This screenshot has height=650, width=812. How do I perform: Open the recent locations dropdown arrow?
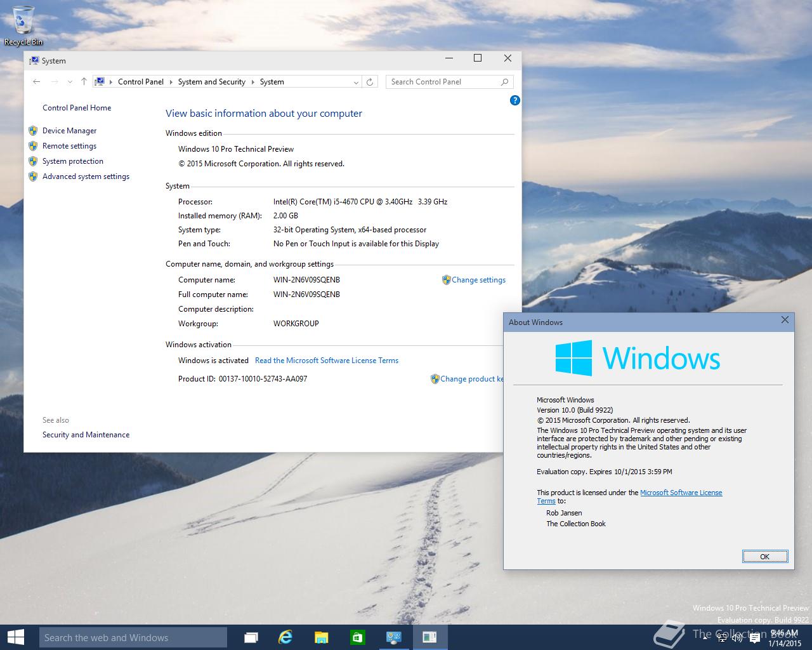click(x=69, y=82)
